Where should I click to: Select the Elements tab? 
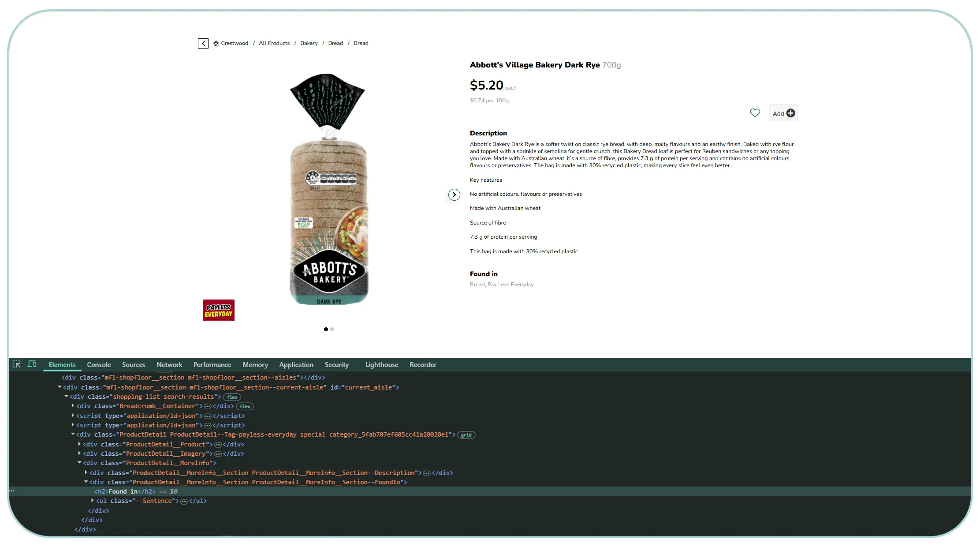point(62,365)
